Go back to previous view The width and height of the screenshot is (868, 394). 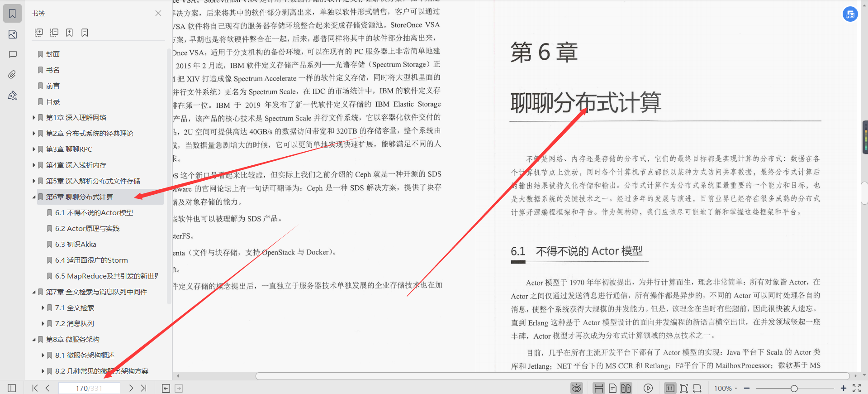(166, 388)
